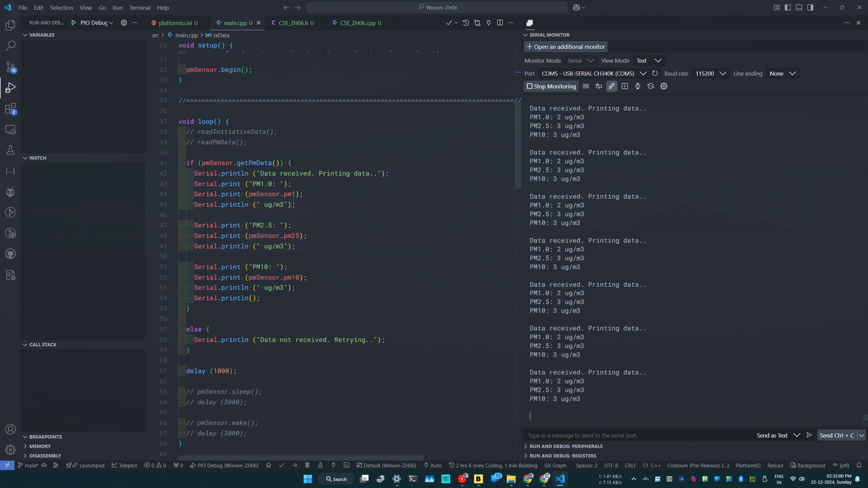The width and height of the screenshot is (868, 488).
Task: Switch to platformio.ini tab
Action: [175, 23]
